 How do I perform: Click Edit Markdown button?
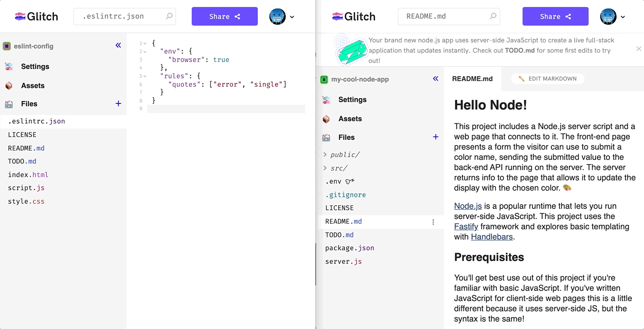(x=548, y=79)
